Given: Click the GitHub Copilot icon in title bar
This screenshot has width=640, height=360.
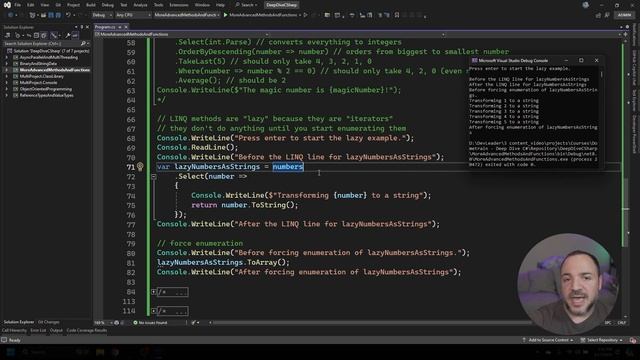Looking at the screenshot, I should 586,5.
